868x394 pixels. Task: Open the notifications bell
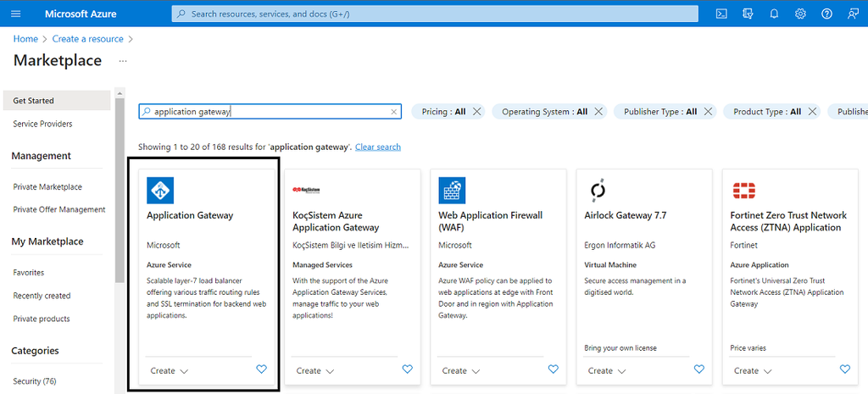tap(774, 14)
